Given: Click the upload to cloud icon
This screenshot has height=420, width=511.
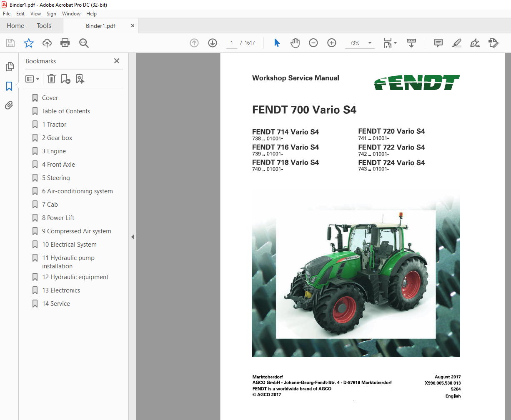Looking at the screenshot, I should pos(47,43).
